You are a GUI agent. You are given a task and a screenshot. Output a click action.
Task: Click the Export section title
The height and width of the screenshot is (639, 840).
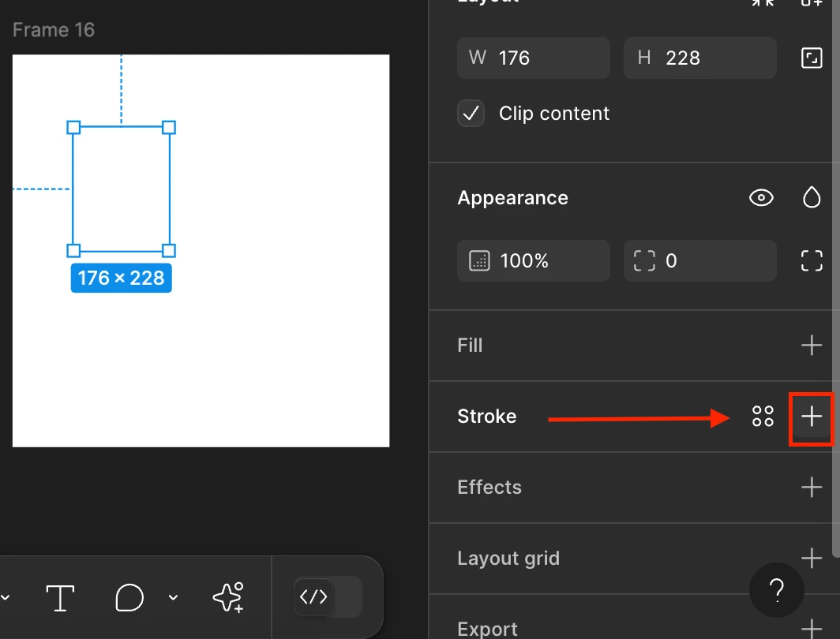click(x=487, y=630)
